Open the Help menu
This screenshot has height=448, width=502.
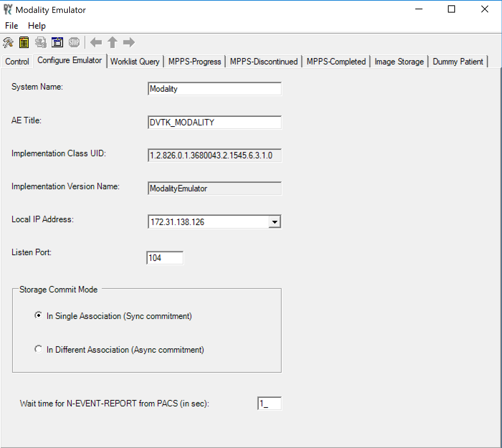[x=36, y=25]
